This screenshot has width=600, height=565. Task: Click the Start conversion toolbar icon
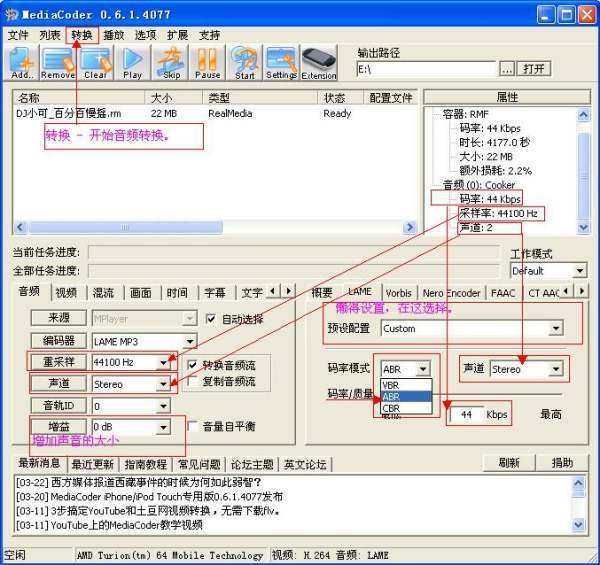point(245,62)
